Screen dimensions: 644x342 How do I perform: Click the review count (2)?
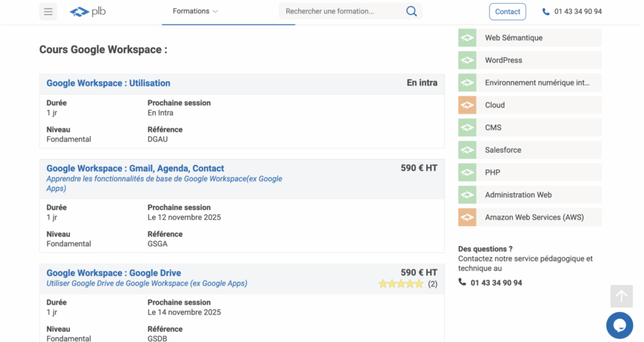point(433,284)
